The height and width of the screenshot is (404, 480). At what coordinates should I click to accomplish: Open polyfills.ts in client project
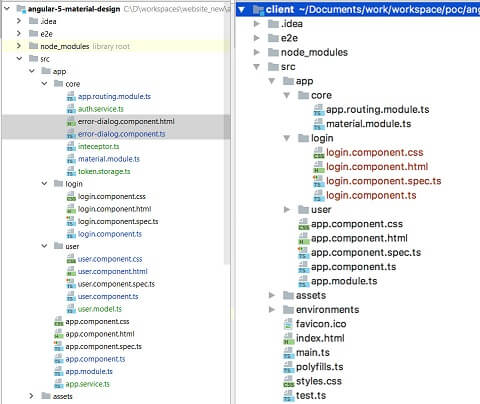point(319,367)
